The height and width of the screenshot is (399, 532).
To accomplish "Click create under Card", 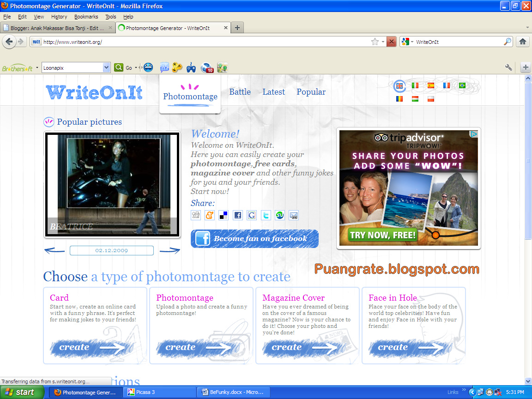I will 91,348.
